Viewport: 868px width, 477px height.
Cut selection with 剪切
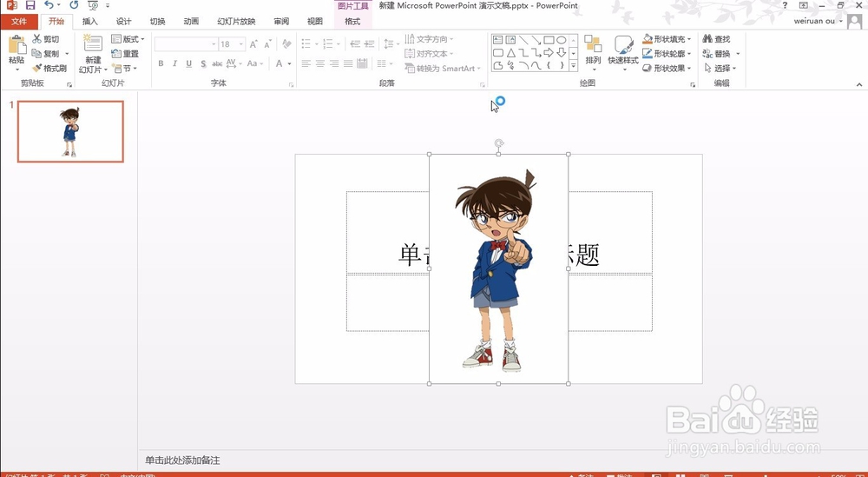coord(46,39)
